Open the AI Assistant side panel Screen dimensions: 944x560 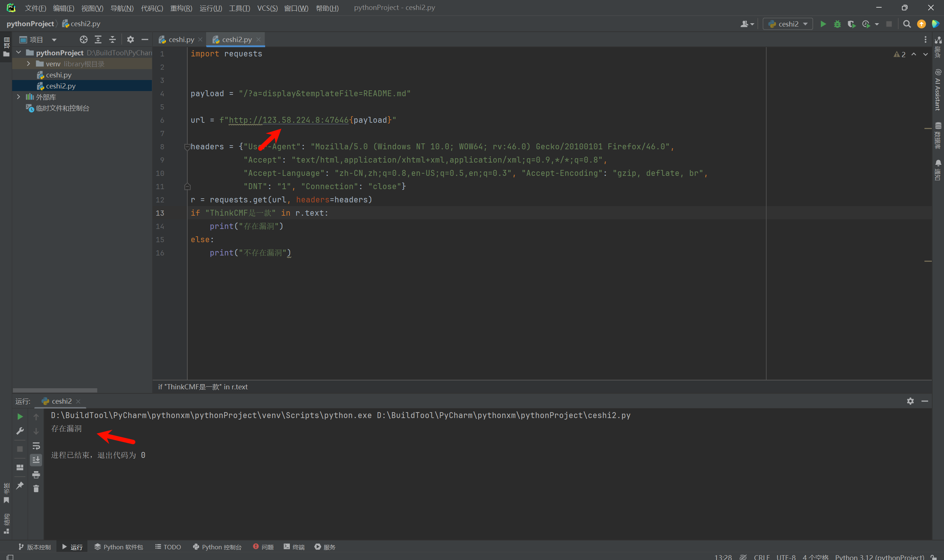[938, 90]
